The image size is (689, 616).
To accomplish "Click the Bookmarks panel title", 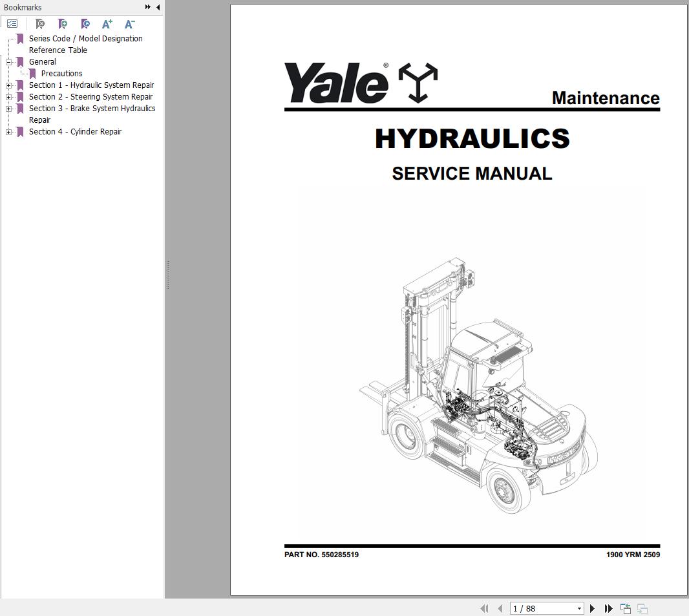I will [x=23, y=8].
